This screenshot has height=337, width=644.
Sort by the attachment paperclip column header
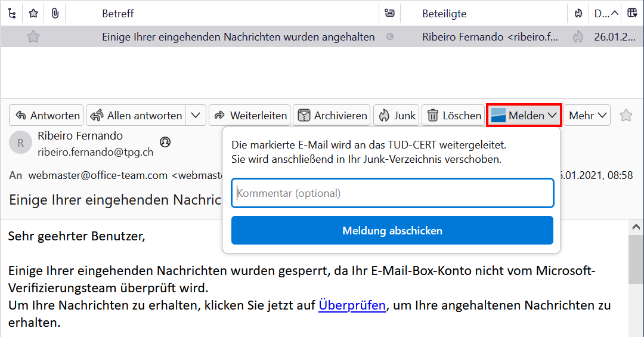[55, 14]
